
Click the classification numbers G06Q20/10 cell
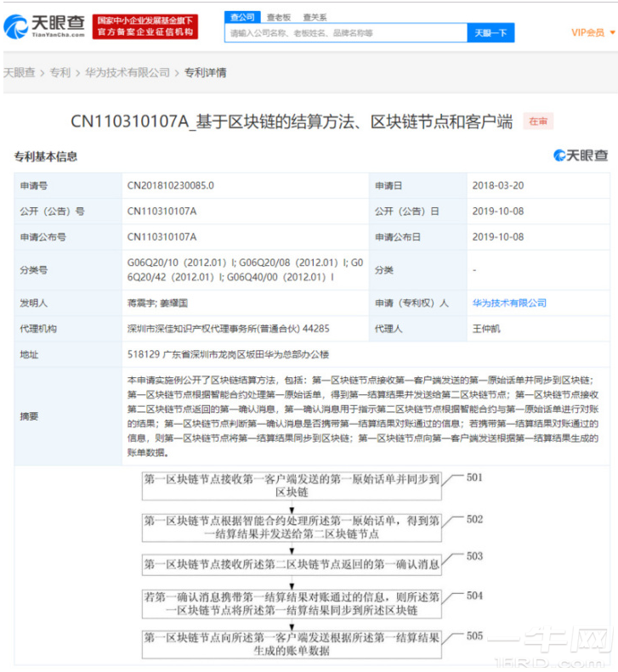(245, 270)
